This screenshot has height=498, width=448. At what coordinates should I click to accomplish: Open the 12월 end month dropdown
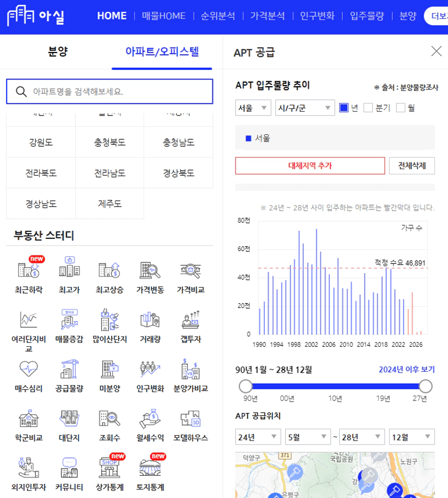(x=412, y=437)
